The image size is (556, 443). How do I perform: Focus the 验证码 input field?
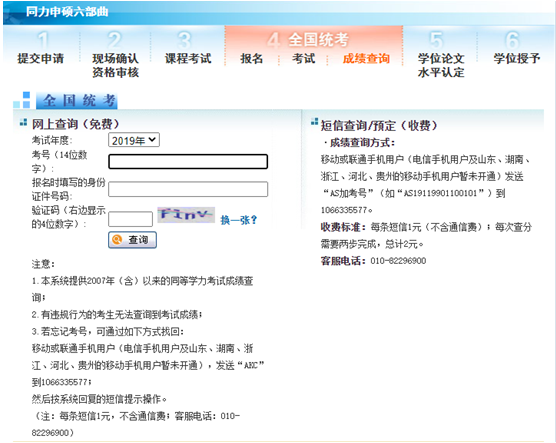tap(130, 219)
